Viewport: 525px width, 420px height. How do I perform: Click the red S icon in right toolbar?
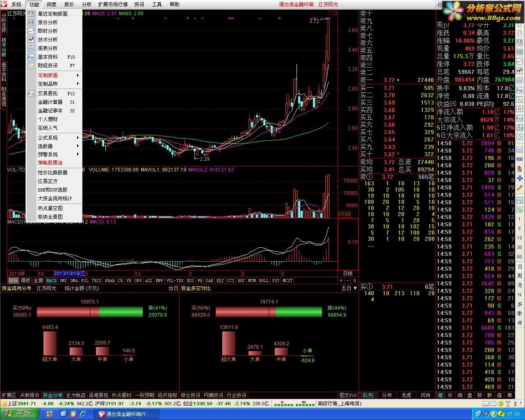click(x=520, y=169)
